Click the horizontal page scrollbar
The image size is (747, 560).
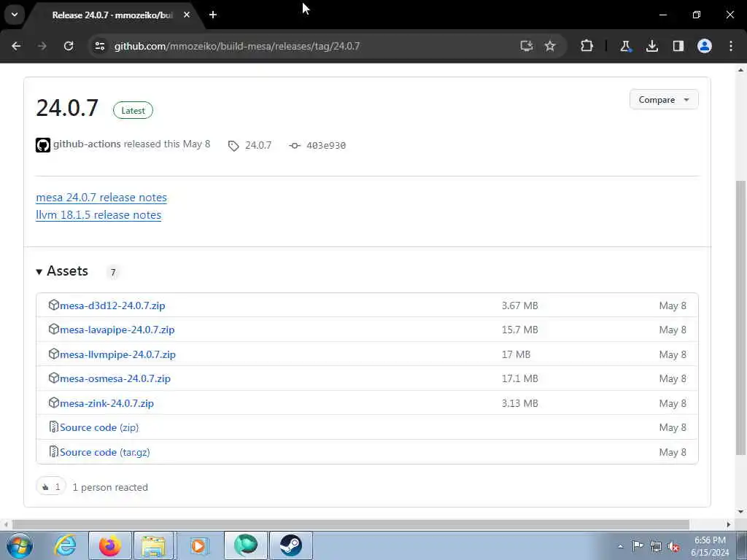[x=351, y=524]
